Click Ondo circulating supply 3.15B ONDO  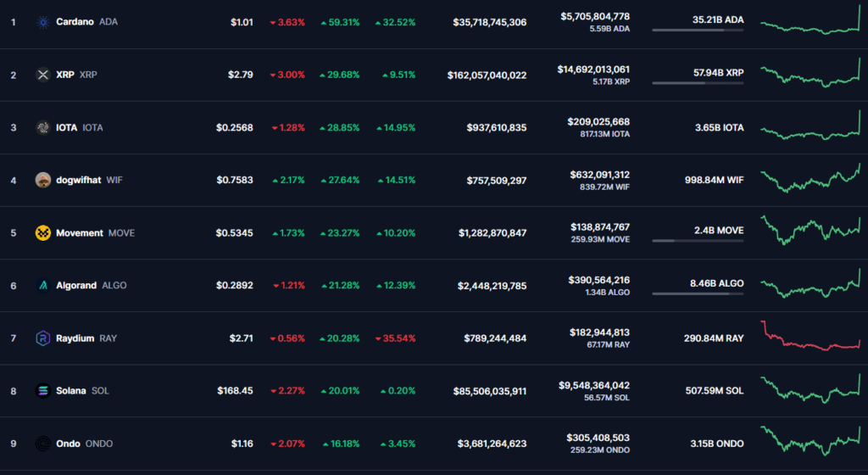717,444
